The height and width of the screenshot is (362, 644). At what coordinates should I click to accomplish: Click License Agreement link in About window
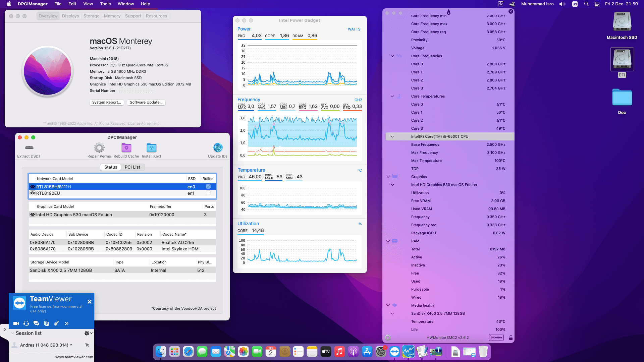click(x=143, y=124)
